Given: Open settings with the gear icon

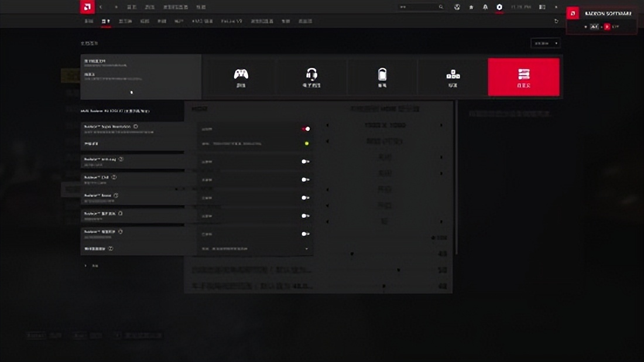Looking at the screenshot, I should tap(499, 7).
